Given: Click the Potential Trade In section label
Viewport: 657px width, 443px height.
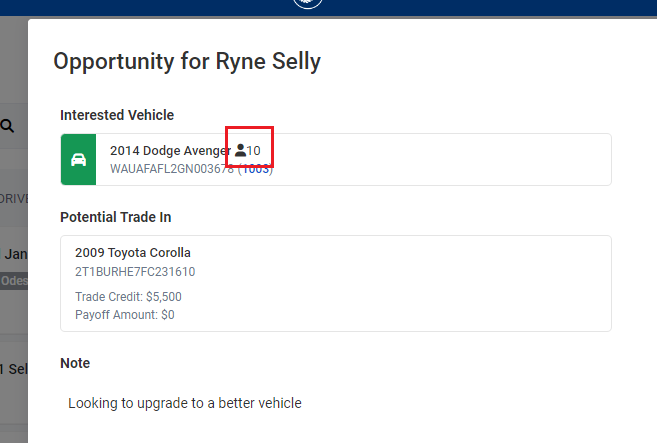Looking at the screenshot, I should click(x=116, y=217).
